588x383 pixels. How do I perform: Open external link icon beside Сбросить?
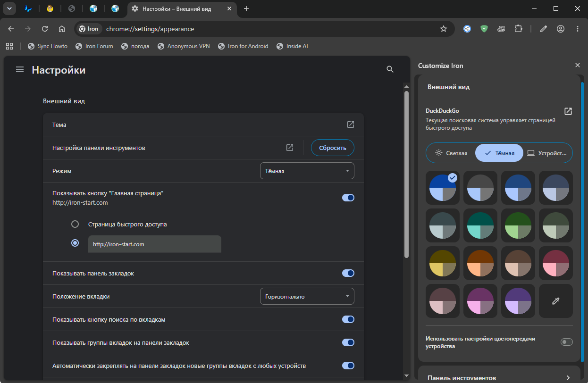pyautogui.click(x=290, y=148)
